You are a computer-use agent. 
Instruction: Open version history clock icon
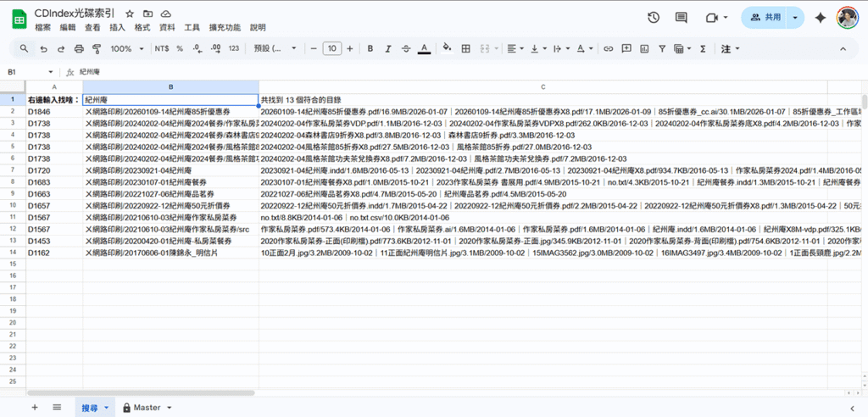click(x=654, y=18)
